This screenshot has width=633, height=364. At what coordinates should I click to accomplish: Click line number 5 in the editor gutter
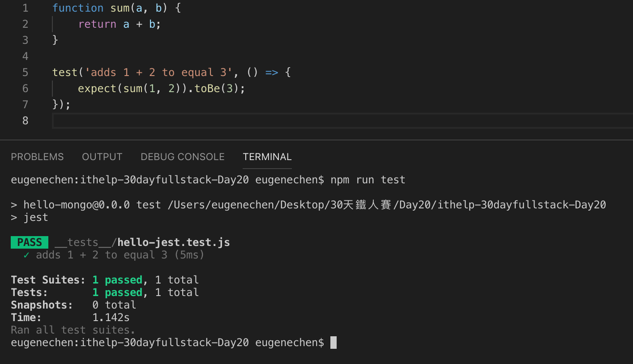click(25, 72)
